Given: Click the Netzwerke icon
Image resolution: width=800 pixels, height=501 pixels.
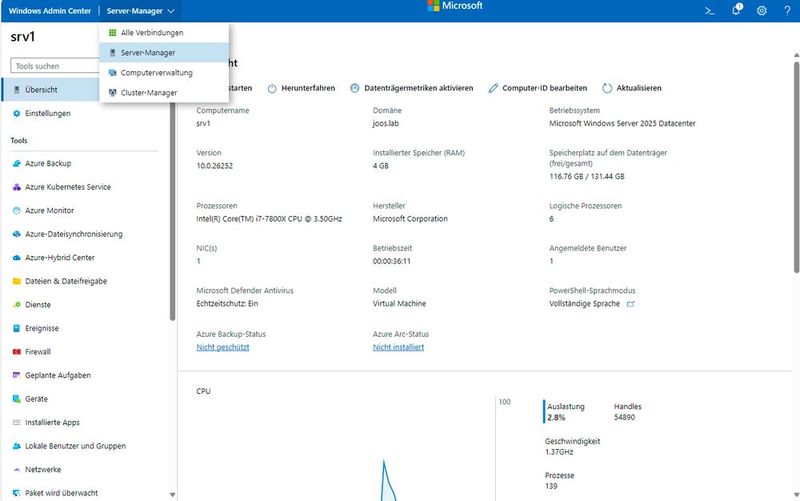Looking at the screenshot, I should pos(16,469).
